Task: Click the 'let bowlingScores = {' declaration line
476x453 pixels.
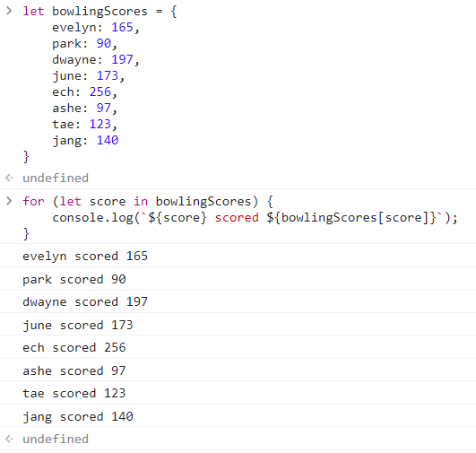Action: 100,12
